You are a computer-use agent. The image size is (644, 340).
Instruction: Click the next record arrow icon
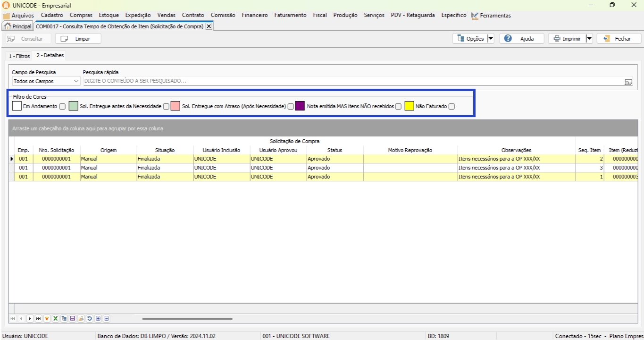[x=30, y=319]
